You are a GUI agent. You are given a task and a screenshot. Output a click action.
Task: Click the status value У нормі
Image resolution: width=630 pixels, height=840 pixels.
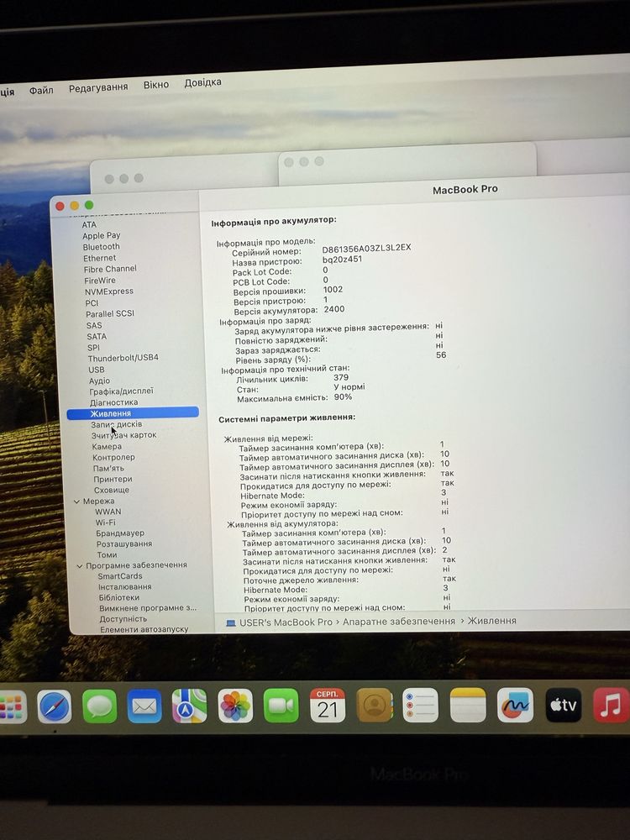(349, 387)
